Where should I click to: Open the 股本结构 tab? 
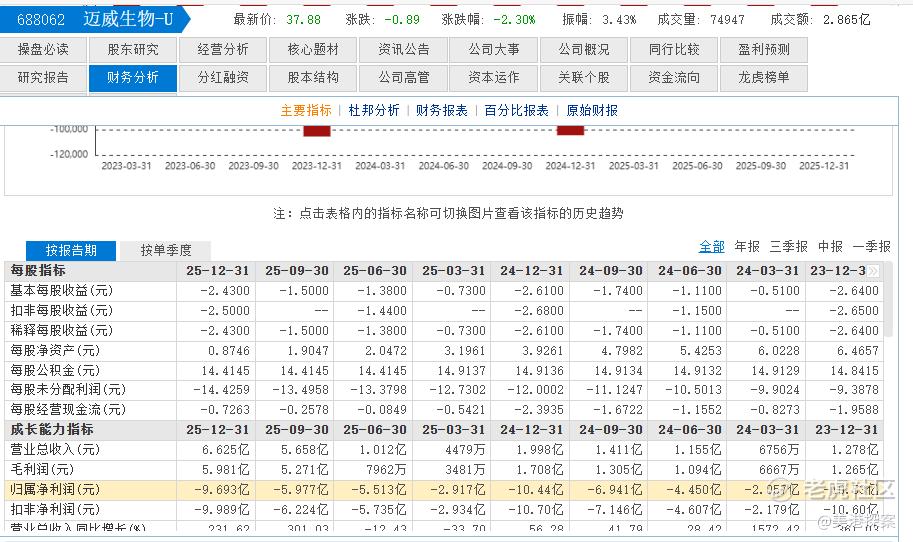click(x=313, y=77)
